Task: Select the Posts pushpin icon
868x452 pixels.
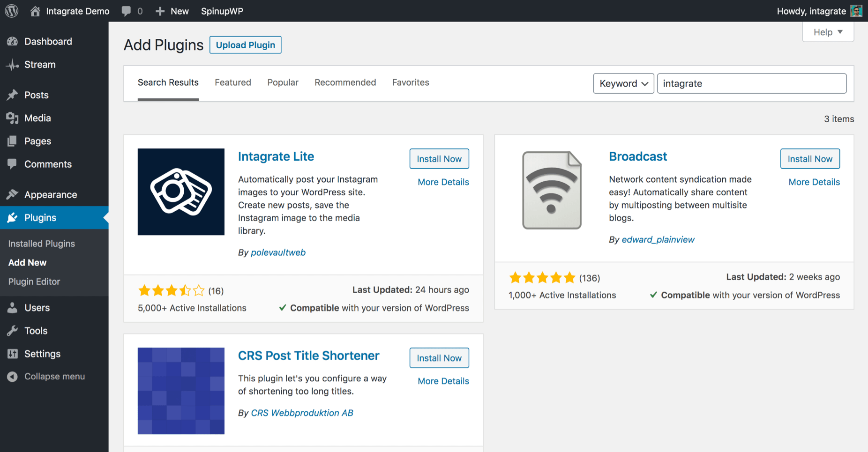Action: point(13,95)
